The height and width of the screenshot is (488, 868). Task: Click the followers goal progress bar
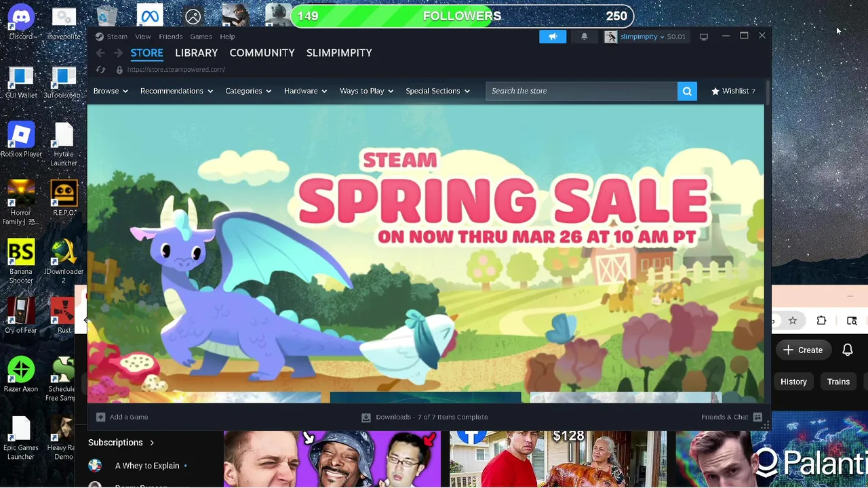[462, 16]
